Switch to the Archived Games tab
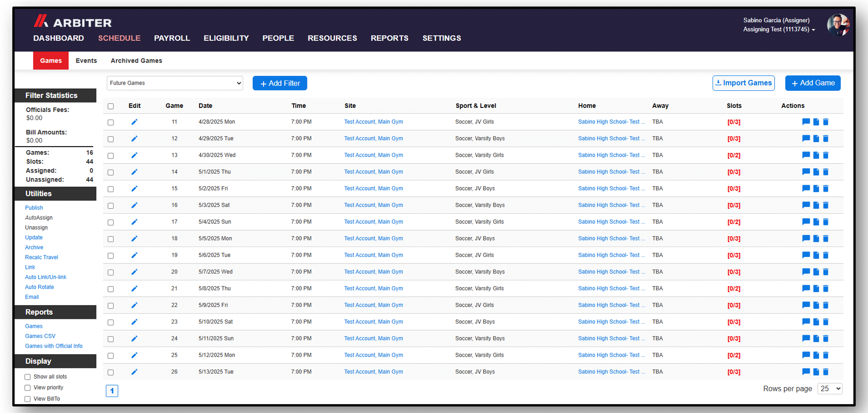868x413 pixels. click(136, 61)
